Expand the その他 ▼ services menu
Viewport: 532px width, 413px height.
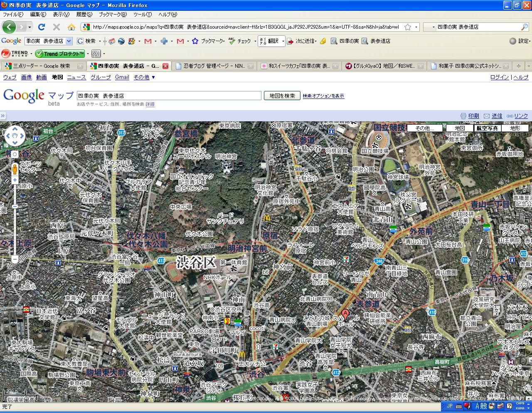[144, 77]
